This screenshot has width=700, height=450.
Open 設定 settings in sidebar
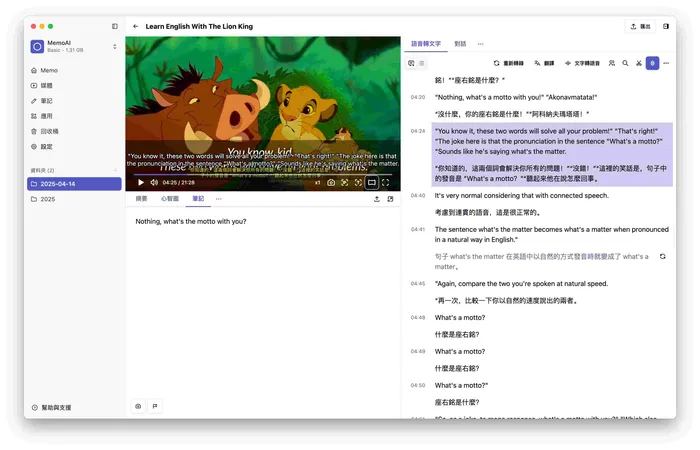[74, 146]
